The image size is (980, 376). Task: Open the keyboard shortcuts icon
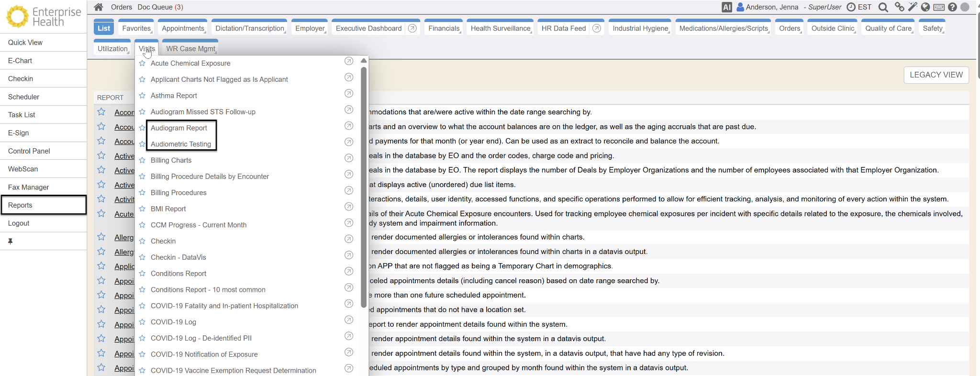pos(939,7)
